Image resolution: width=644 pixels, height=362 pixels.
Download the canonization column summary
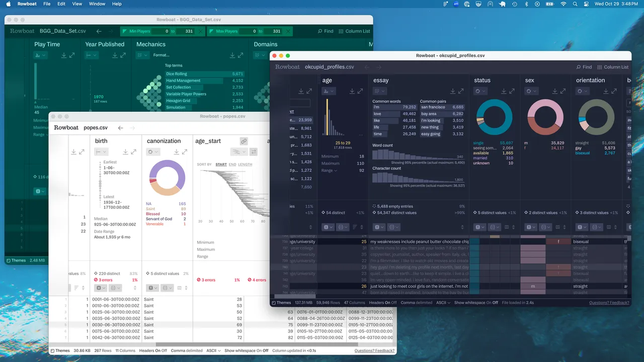click(x=177, y=152)
